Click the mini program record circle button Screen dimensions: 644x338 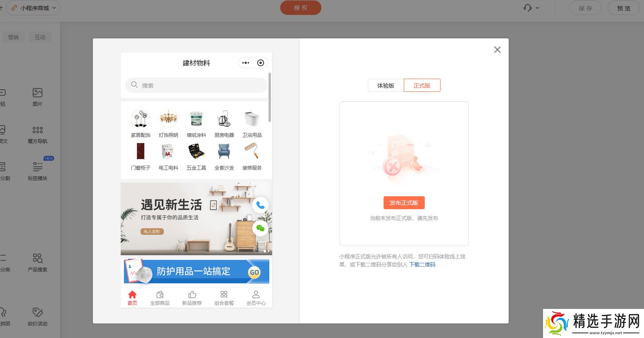pyautogui.click(x=261, y=63)
